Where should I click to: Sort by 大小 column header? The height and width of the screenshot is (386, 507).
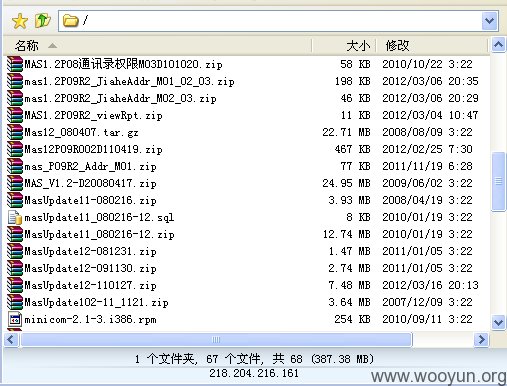358,46
